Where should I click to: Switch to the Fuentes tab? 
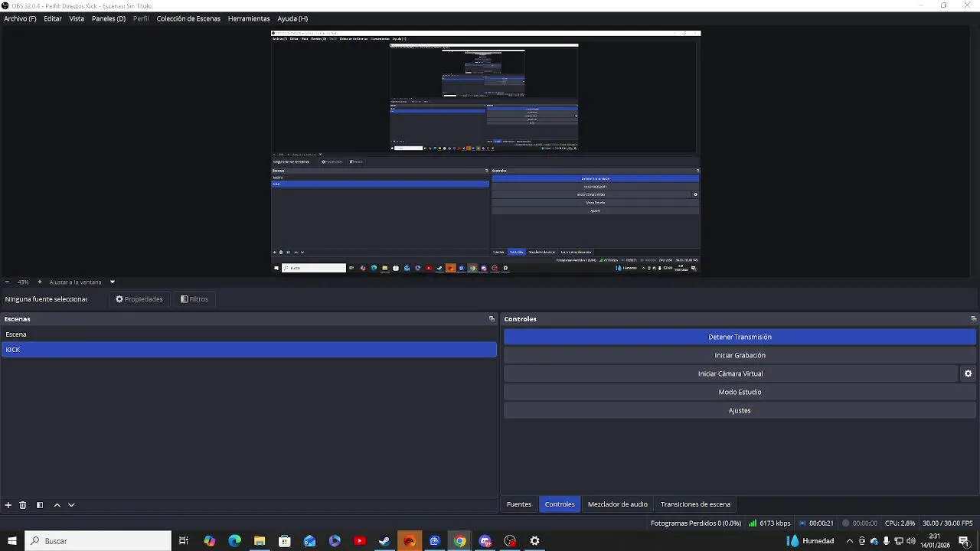519,504
